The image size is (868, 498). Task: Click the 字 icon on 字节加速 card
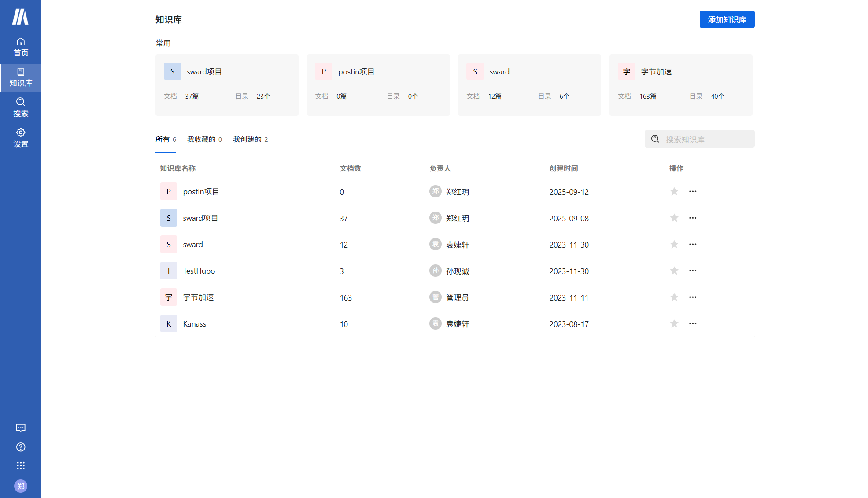click(x=627, y=71)
